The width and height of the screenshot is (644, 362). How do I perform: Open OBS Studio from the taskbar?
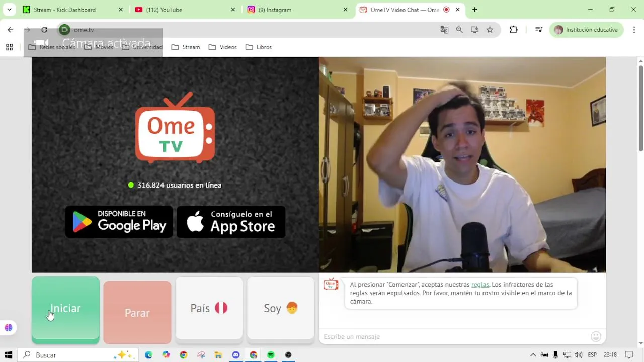(x=288, y=355)
